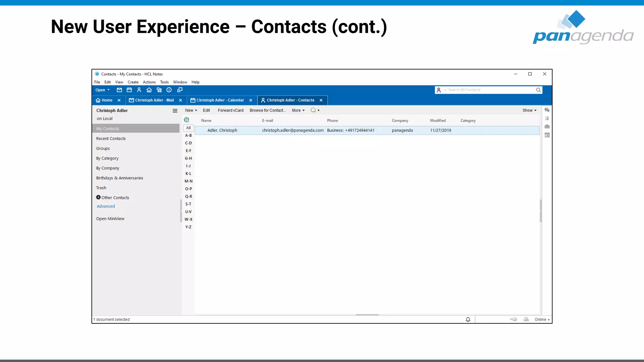This screenshot has height=362, width=644.
Task: Click the person icon in search box
Action: 439,90
